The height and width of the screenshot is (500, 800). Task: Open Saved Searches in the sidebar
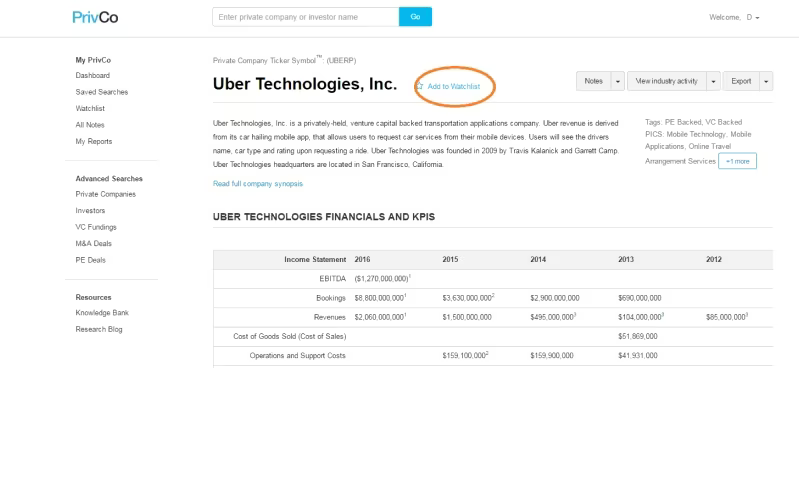point(102,92)
